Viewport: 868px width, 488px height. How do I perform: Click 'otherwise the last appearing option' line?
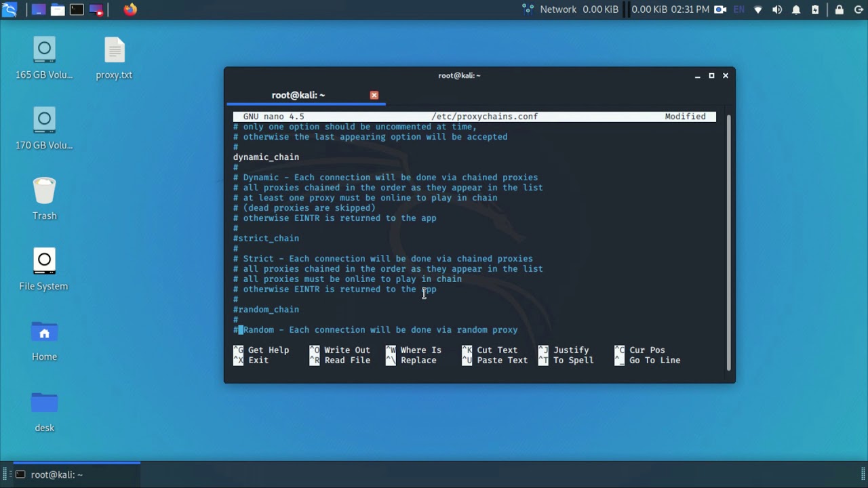click(370, 137)
